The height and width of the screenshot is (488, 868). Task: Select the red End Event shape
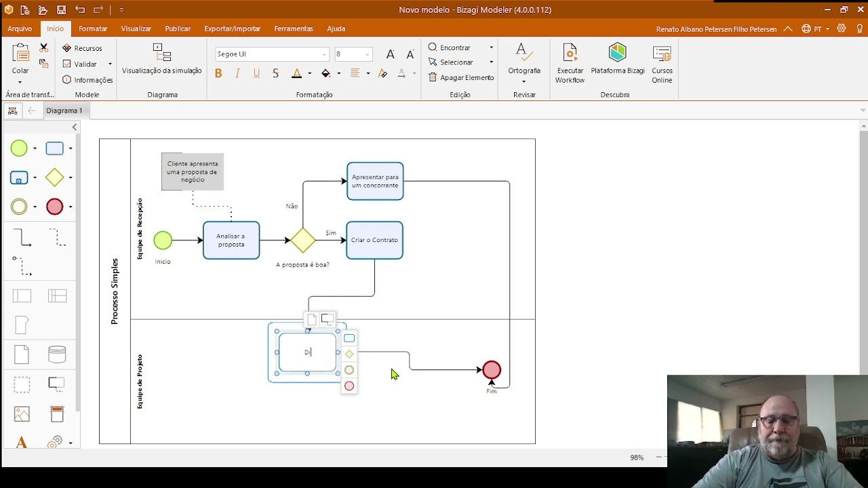(54, 207)
